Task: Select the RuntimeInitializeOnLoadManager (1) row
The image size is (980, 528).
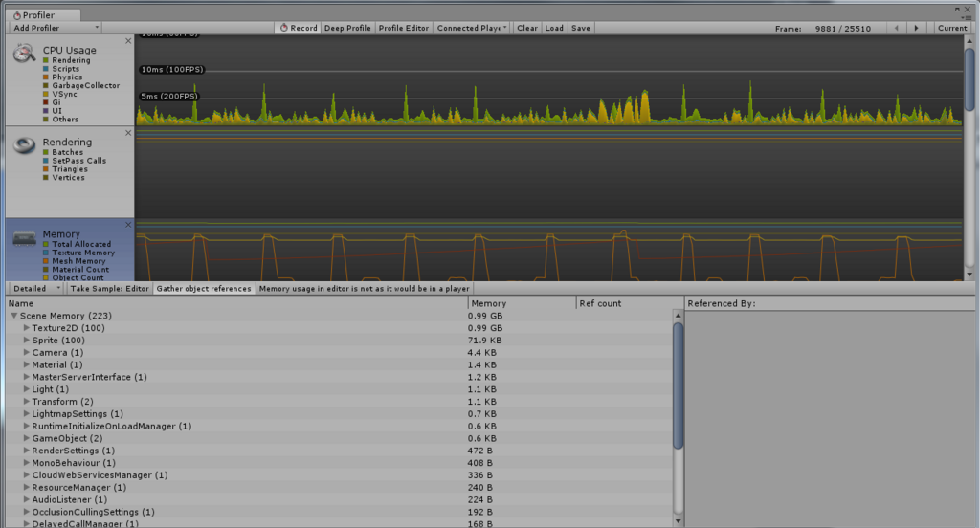Action: click(x=340, y=427)
